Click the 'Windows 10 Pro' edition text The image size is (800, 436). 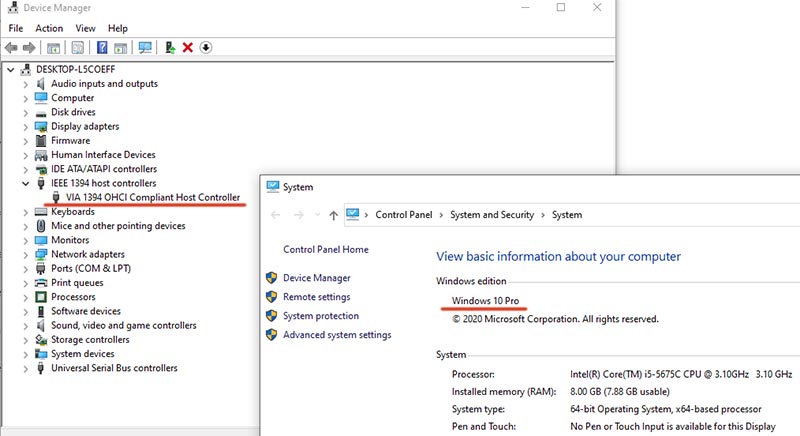click(x=485, y=301)
